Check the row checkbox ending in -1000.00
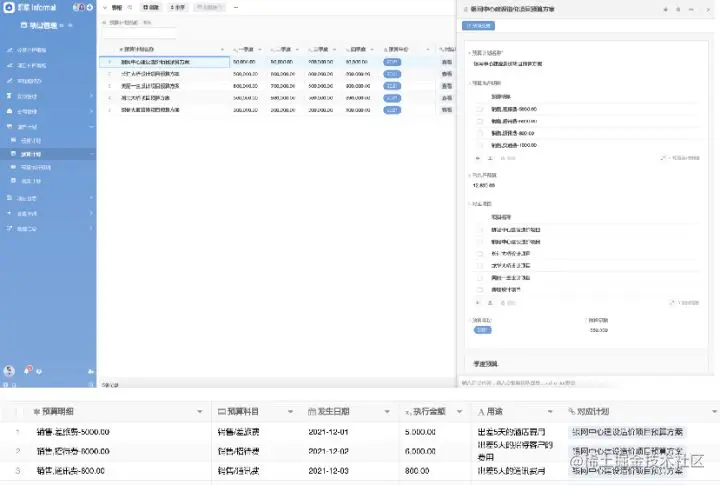 pos(480,145)
